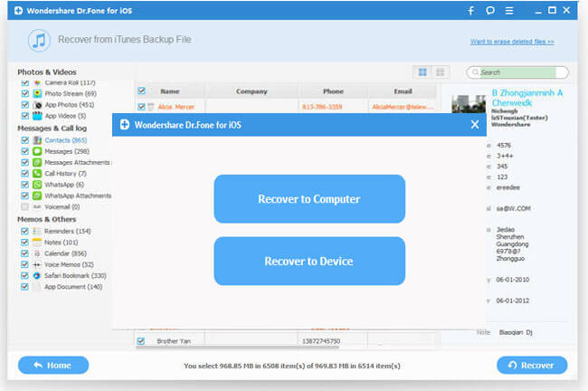Click phone number 13872745750
The width and height of the screenshot is (588, 391).
click(x=321, y=341)
